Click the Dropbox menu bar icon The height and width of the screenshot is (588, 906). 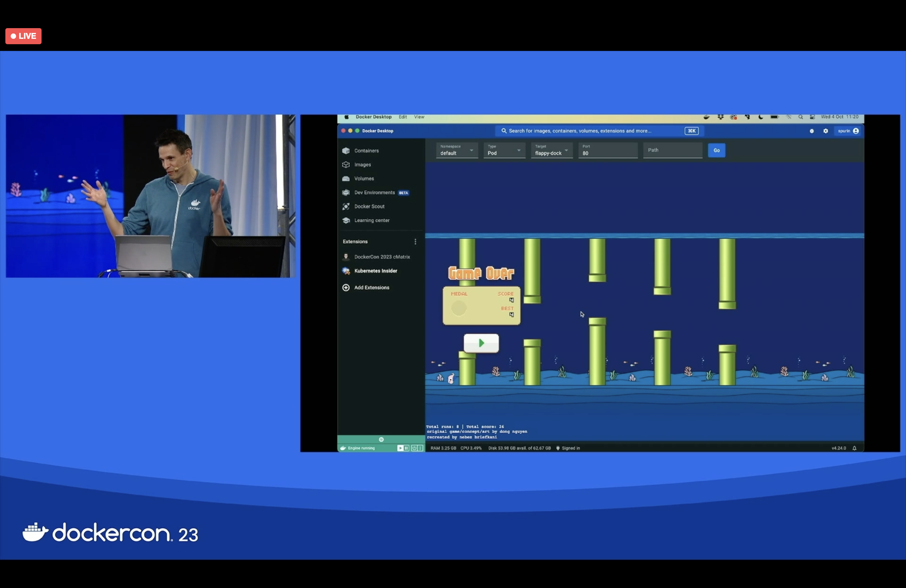[x=720, y=117]
